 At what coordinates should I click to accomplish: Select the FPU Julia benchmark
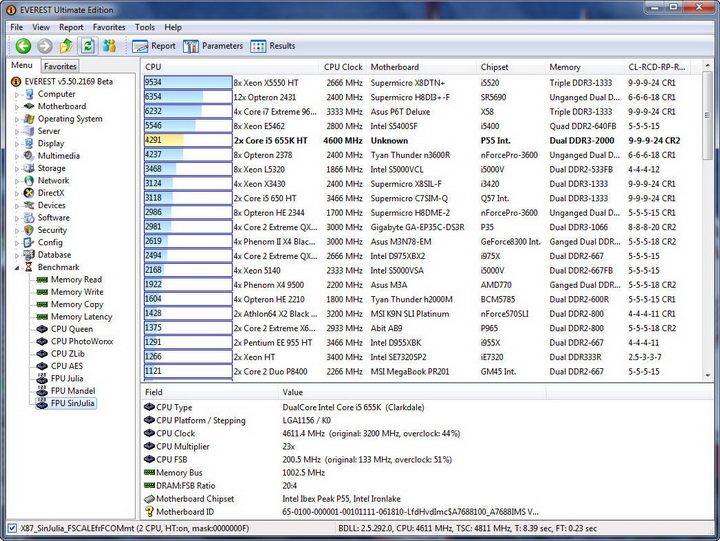pyautogui.click(x=60, y=379)
